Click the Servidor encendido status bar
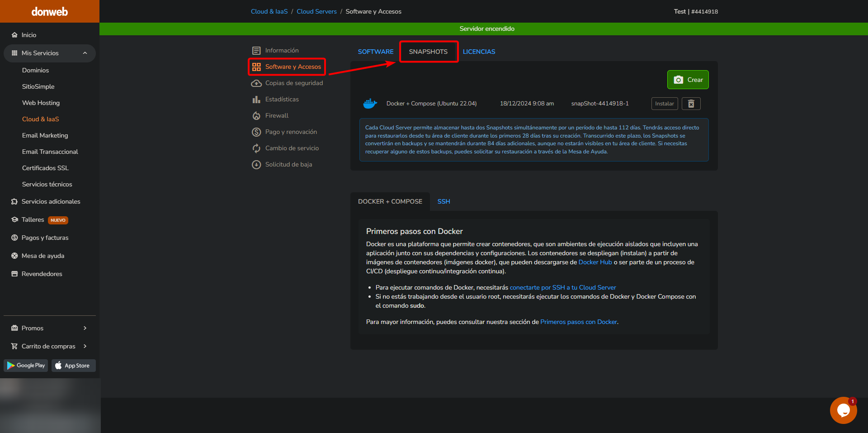The width and height of the screenshot is (868, 433). 484,29
